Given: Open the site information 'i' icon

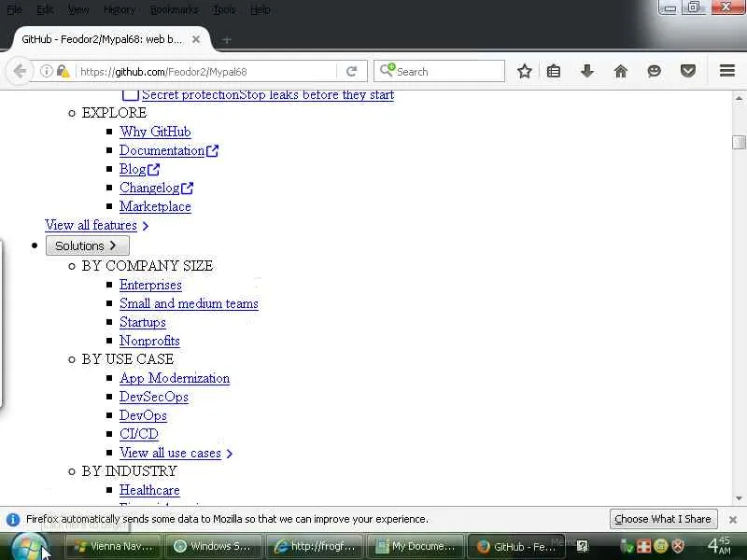Looking at the screenshot, I should (46, 72).
